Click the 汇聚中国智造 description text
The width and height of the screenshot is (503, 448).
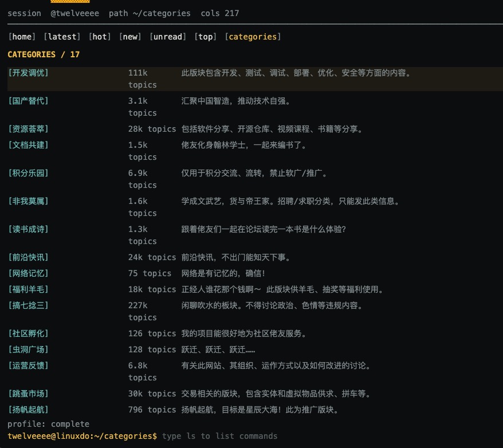[x=236, y=101]
